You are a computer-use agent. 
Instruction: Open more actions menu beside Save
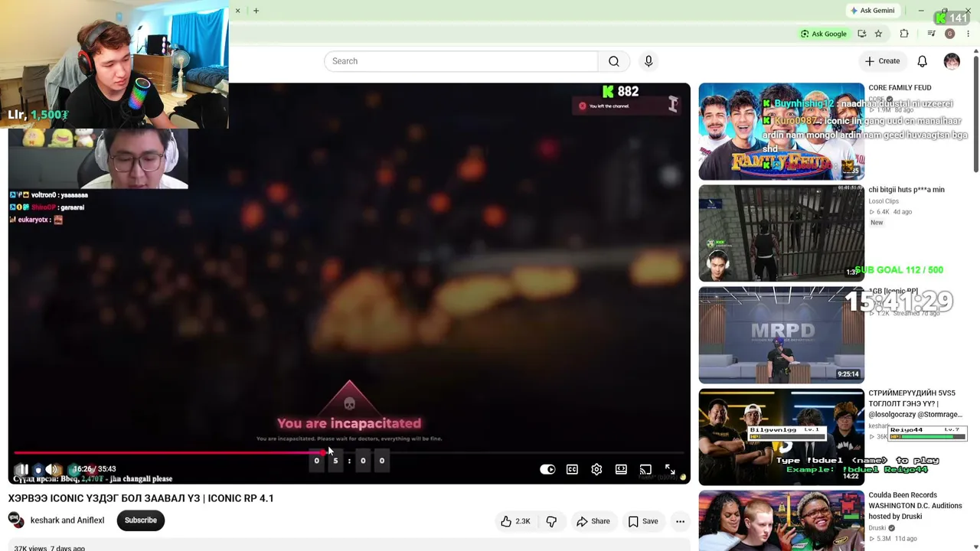click(x=680, y=521)
